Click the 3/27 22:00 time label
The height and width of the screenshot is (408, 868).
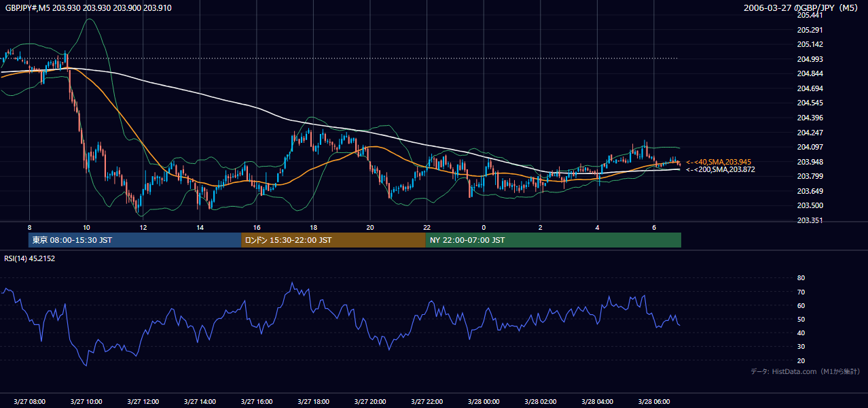(427, 402)
